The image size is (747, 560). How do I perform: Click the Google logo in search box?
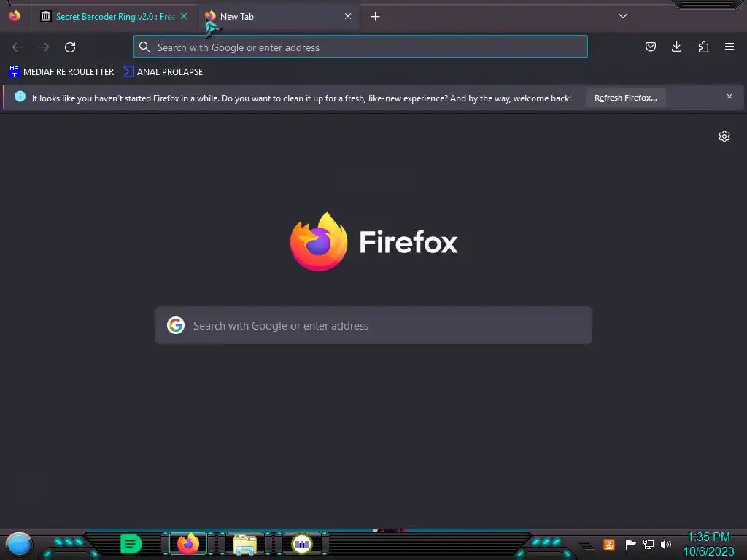point(176,325)
